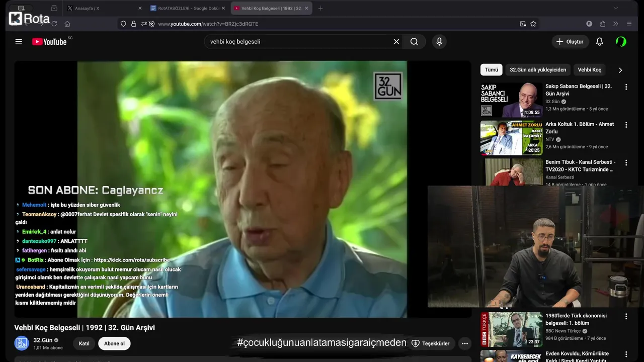Go to the browser home page icon

click(x=67, y=24)
